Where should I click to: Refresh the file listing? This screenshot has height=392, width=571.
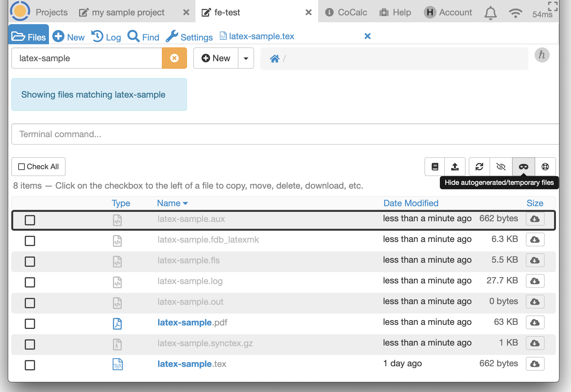coord(479,167)
